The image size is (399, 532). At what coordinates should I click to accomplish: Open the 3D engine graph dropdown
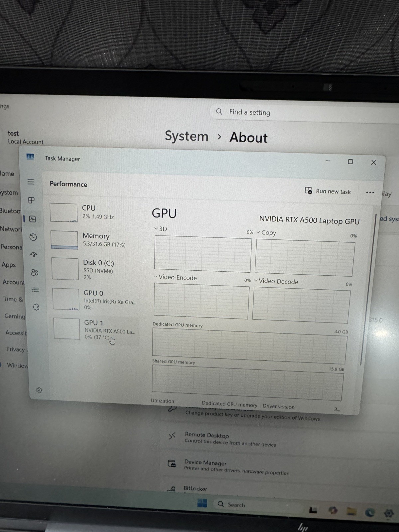tap(161, 229)
